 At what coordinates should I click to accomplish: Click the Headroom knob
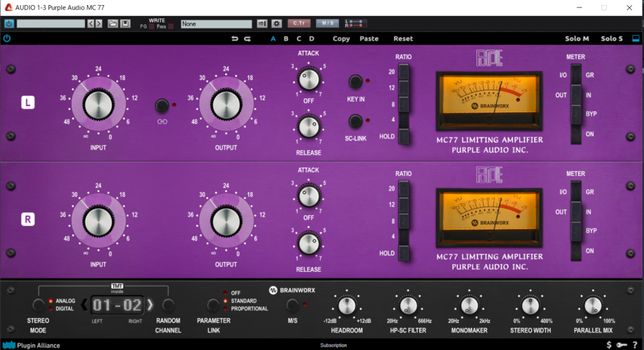[x=347, y=305]
